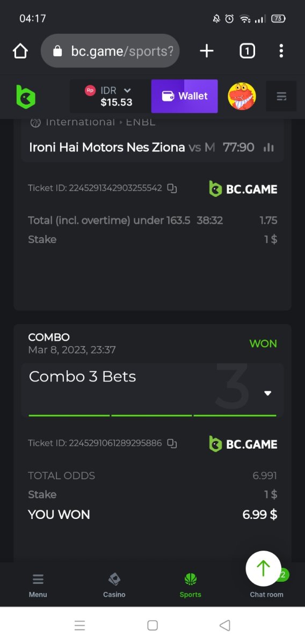Tap the bc.game address bar
Screen dimensions: 305x644
coord(110,51)
